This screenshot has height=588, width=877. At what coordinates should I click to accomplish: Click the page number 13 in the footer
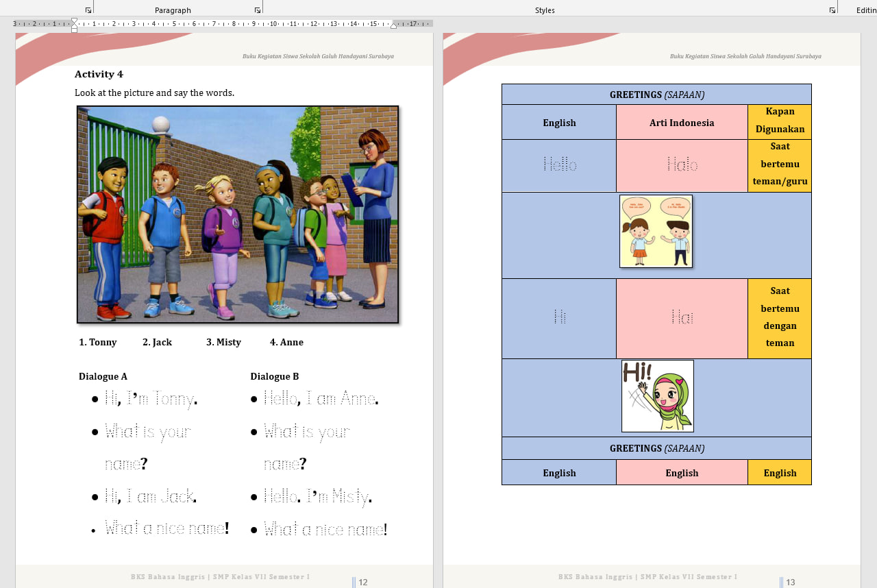791,582
